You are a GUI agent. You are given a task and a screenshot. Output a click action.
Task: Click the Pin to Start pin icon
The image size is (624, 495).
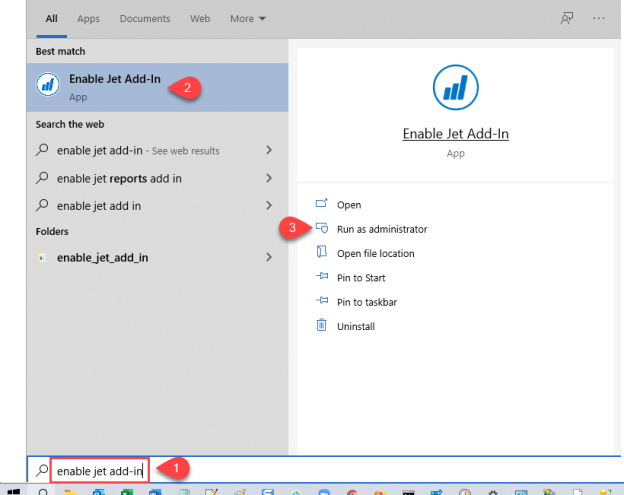[x=322, y=276]
